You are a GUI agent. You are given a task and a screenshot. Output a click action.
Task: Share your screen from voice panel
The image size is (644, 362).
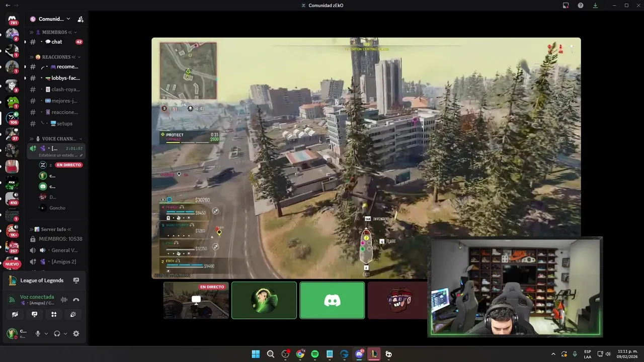pos(34,314)
